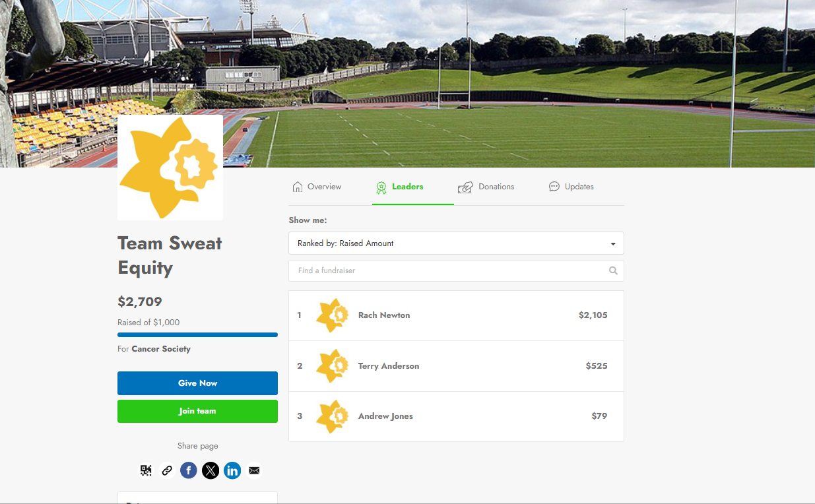This screenshot has height=504, width=815.
Task: Switch to the Overview tab
Action: tap(317, 187)
